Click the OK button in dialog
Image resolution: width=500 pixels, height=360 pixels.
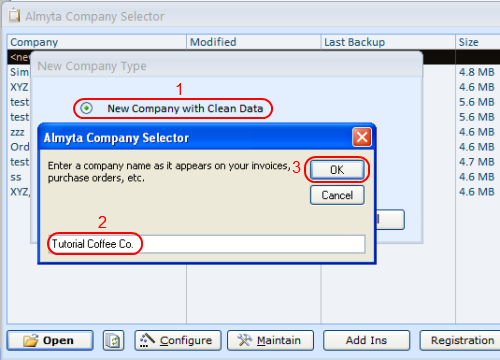[337, 170]
